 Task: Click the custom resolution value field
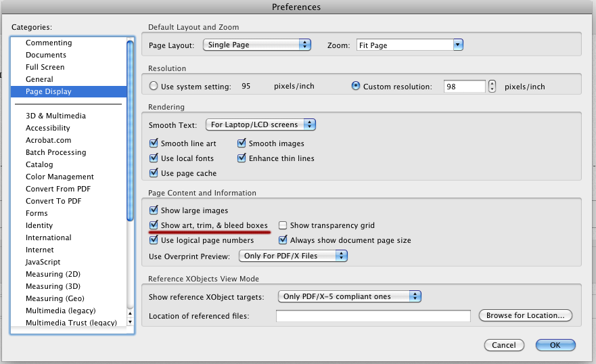point(465,86)
